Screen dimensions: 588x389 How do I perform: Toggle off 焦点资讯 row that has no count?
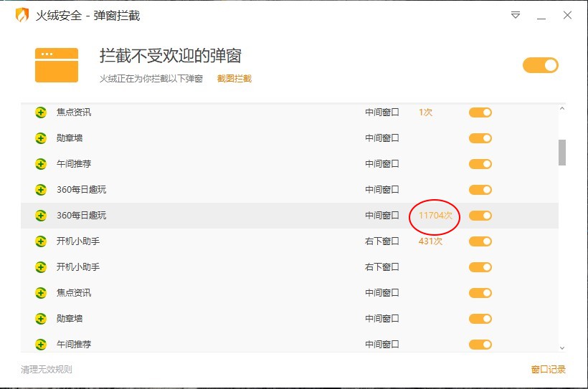tap(480, 293)
